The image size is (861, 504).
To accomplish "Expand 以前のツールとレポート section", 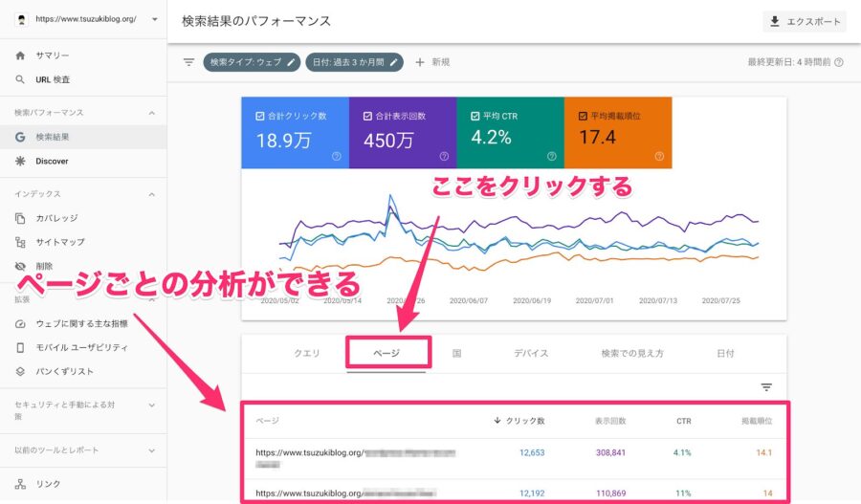I will 151,450.
